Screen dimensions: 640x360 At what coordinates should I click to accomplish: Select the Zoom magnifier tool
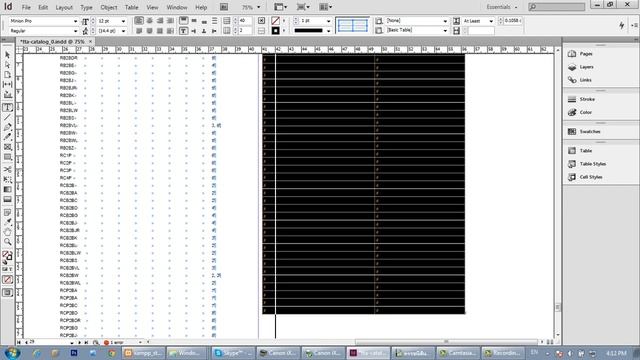coord(7,242)
